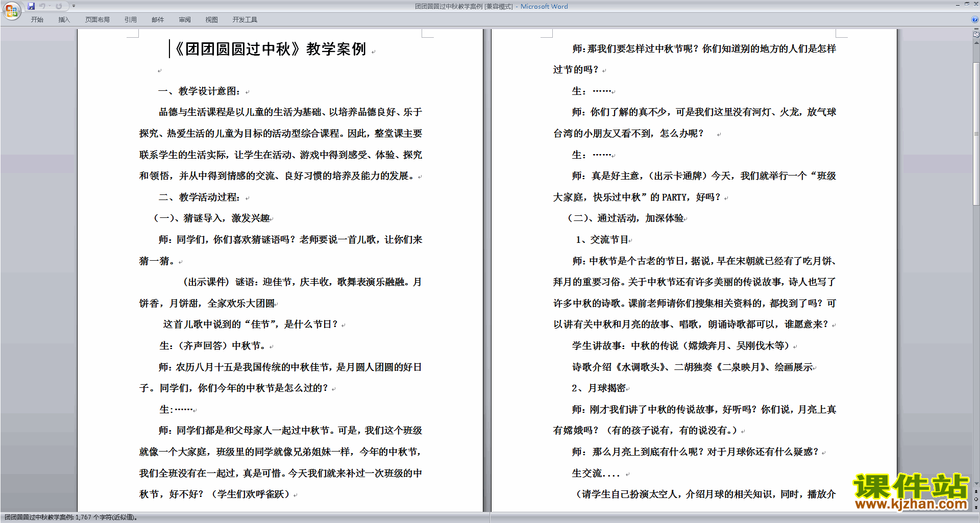Click the Redo/Repeat icon
The width and height of the screenshot is (980, 523).
[x=59, y=6]
